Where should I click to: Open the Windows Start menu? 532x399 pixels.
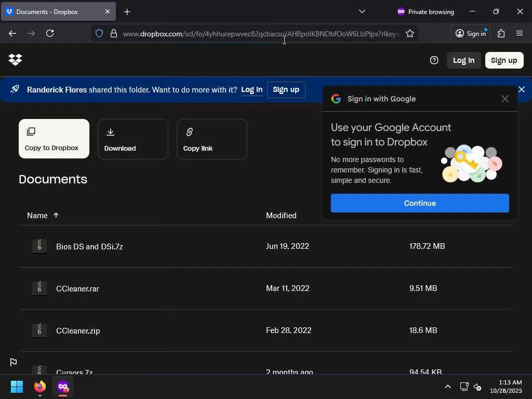pyautogui.click(x=17, y=387)
